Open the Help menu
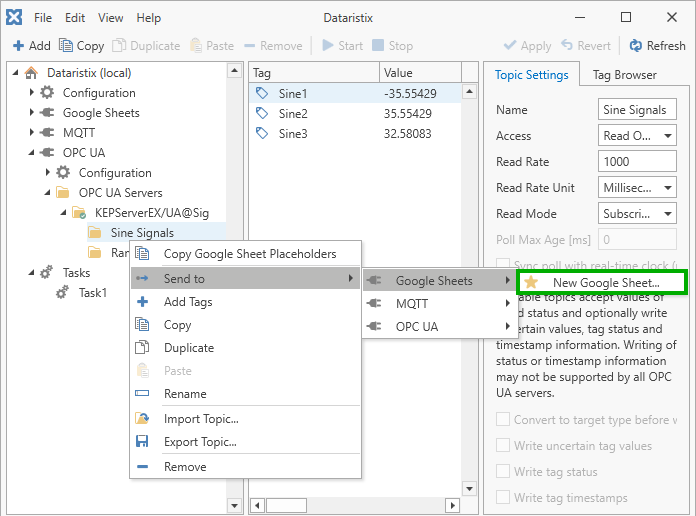The height and width of the screenshot is (516, 696). 149,18
